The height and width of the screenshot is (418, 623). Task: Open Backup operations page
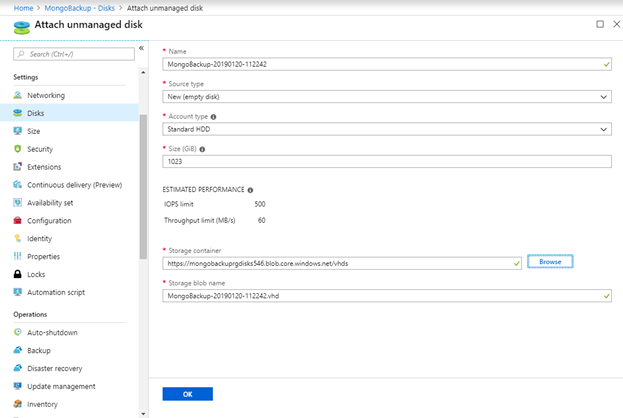39,350
